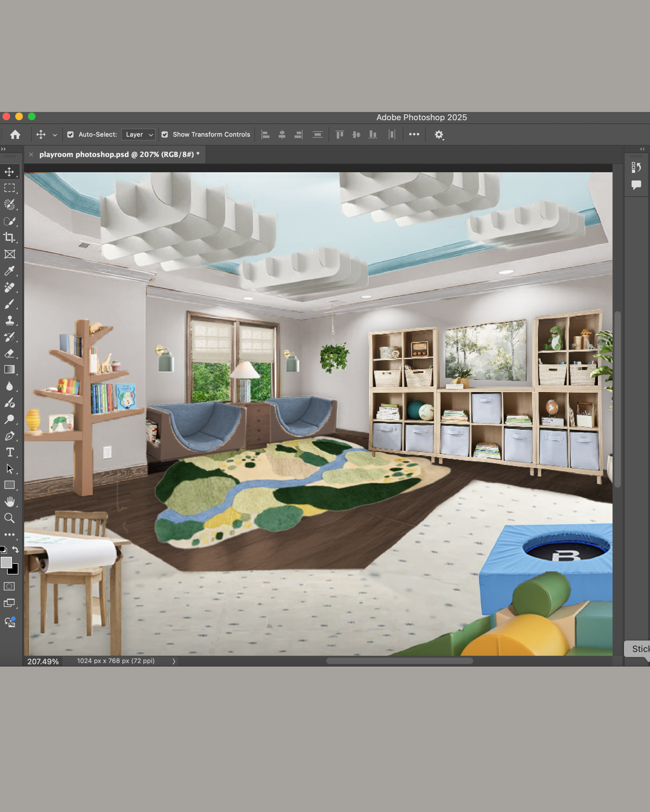Screen dimensions: 650x812
Task: Select the Horizontal Type tool
Action: (x=9, y=452)
